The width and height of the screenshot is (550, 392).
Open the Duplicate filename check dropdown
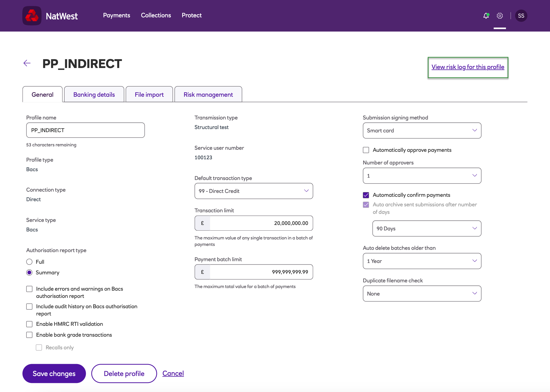[x=422, y=294]
